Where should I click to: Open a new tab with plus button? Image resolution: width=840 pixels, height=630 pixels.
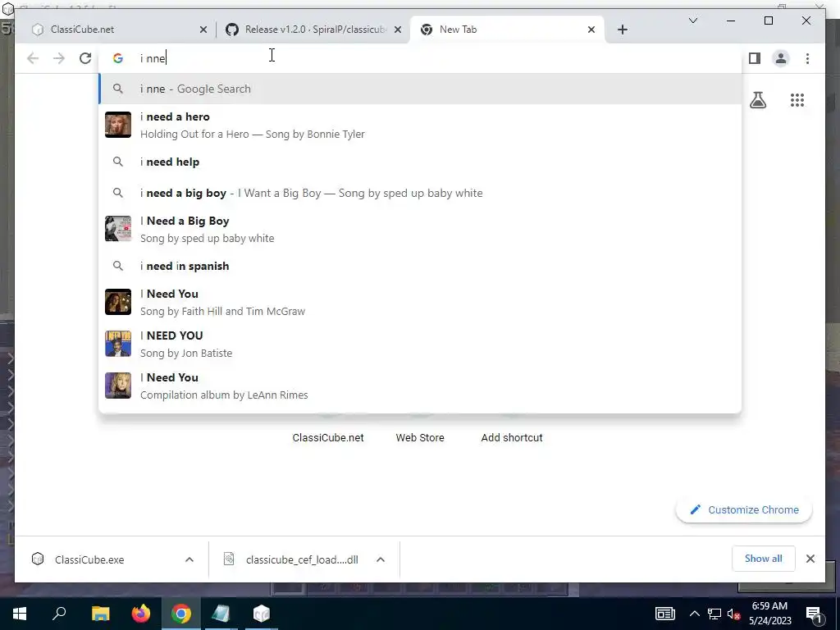pos(622,30)
